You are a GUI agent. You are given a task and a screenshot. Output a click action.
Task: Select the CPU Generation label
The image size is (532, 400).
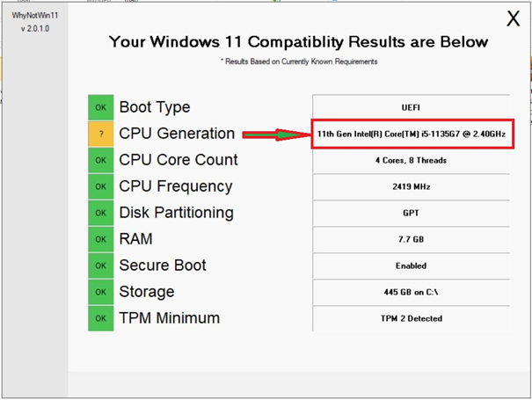pos(177,134)
